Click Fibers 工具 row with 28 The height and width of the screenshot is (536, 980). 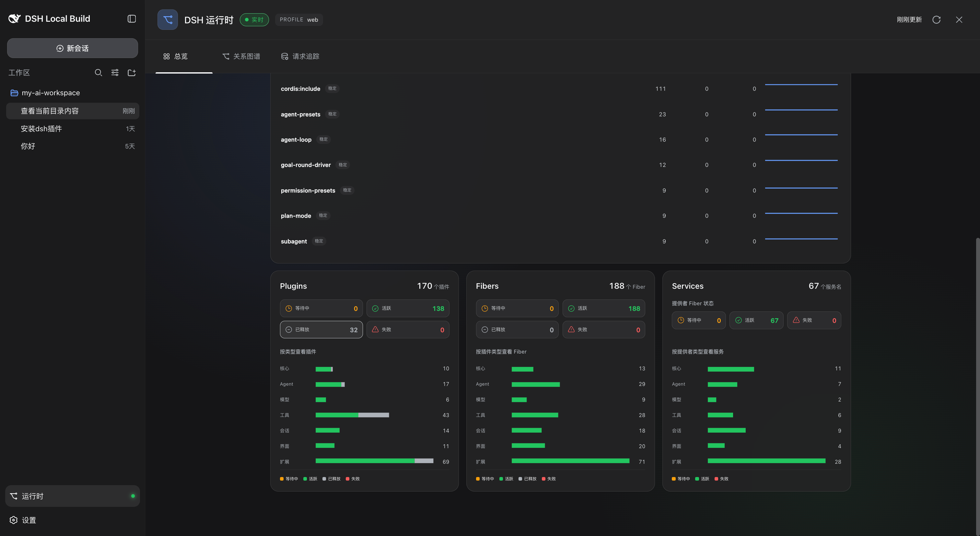point(560,415)
